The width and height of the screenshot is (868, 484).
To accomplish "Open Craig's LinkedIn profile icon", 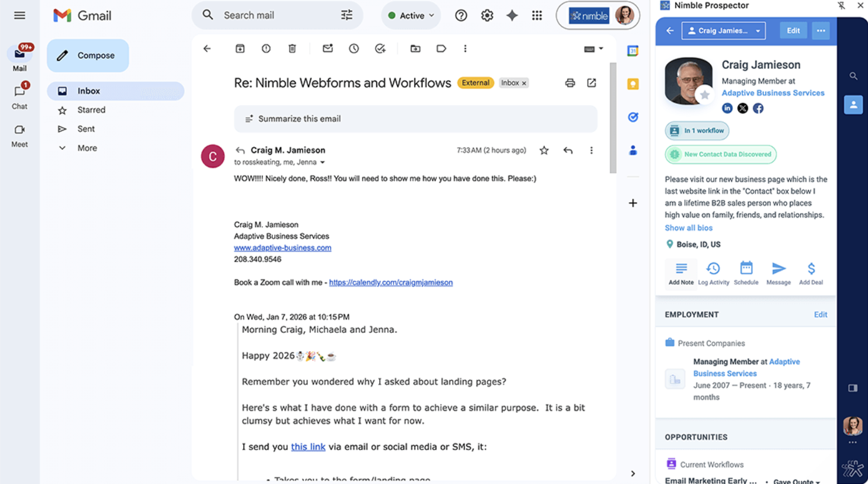I will pyautogui.click(x=727, y=109).
